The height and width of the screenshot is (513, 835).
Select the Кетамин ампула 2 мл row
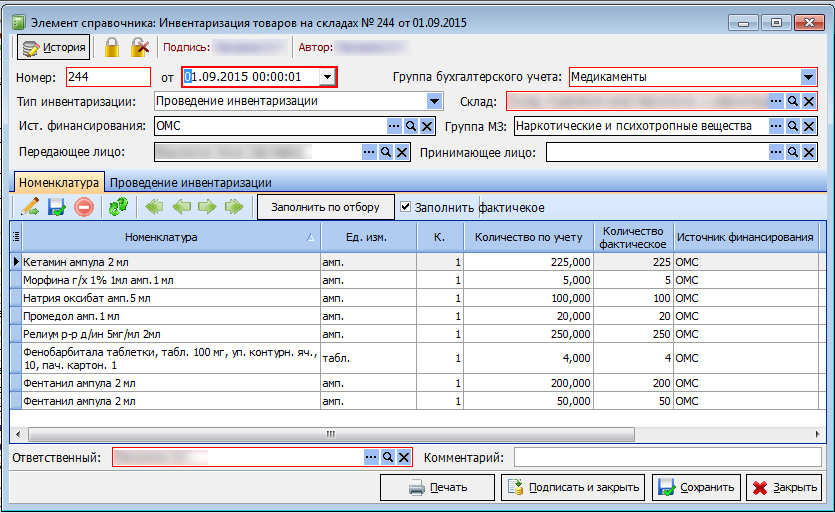414,262
